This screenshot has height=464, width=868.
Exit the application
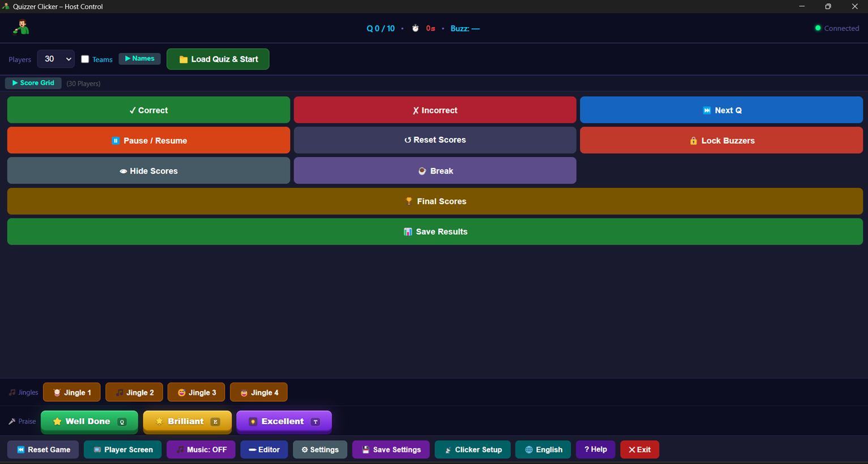pos(640,450)
